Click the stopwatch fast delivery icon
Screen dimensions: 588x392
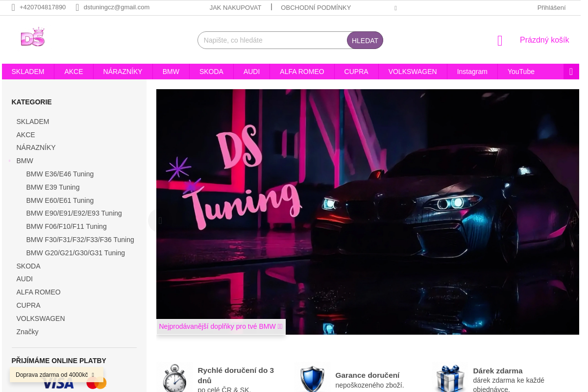coord(174,378)
